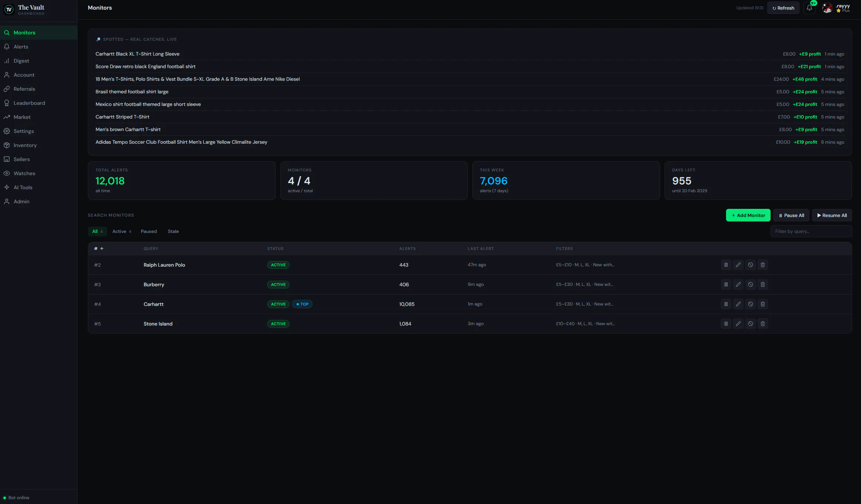861x504 pixels.
Task: Edit the Stone Island monitor
Action: (x=738, y=324)
